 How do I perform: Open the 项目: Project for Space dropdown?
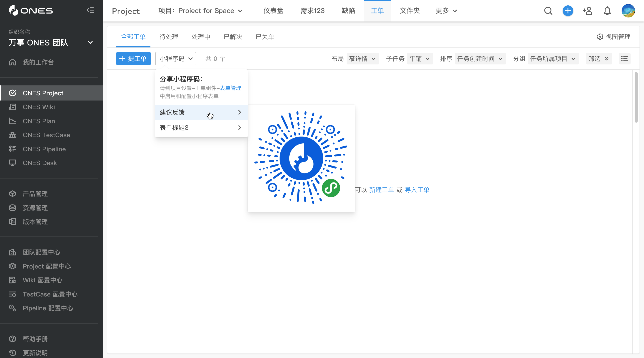201,11
